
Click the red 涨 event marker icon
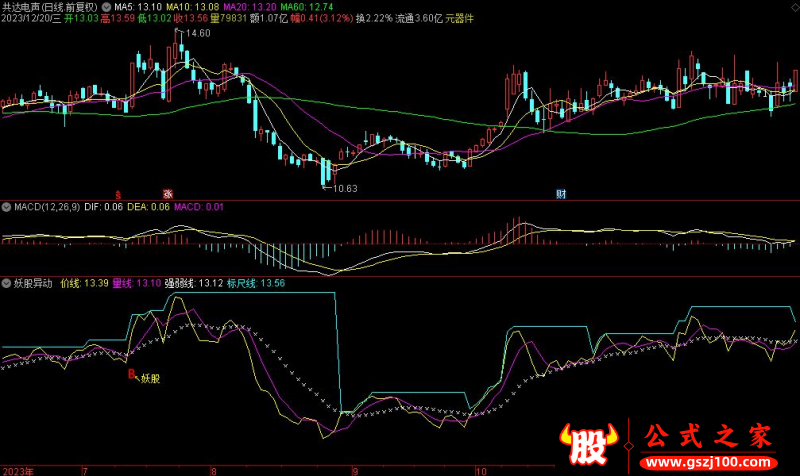[x=168, y=194]
